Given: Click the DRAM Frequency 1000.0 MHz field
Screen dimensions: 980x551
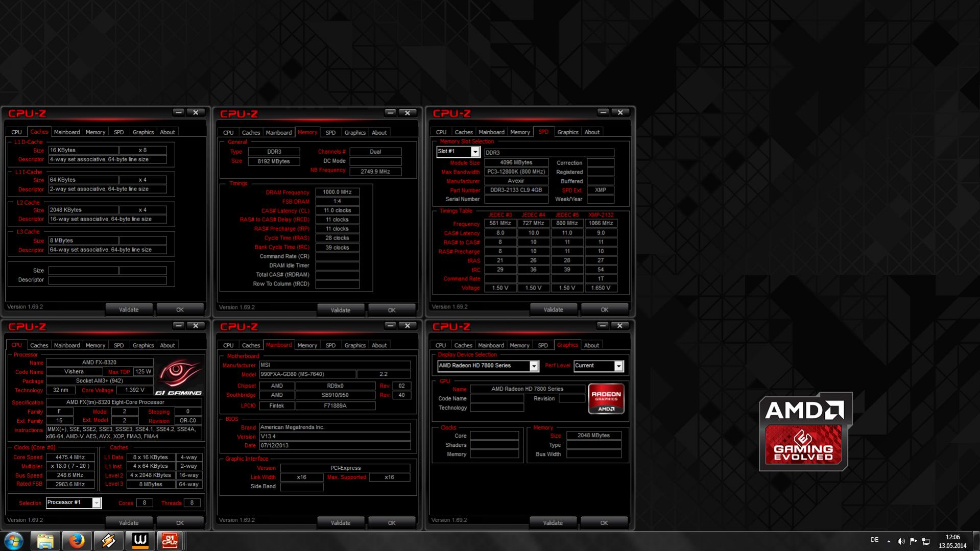Looking at the screenshot, I should tap(337, 193).
